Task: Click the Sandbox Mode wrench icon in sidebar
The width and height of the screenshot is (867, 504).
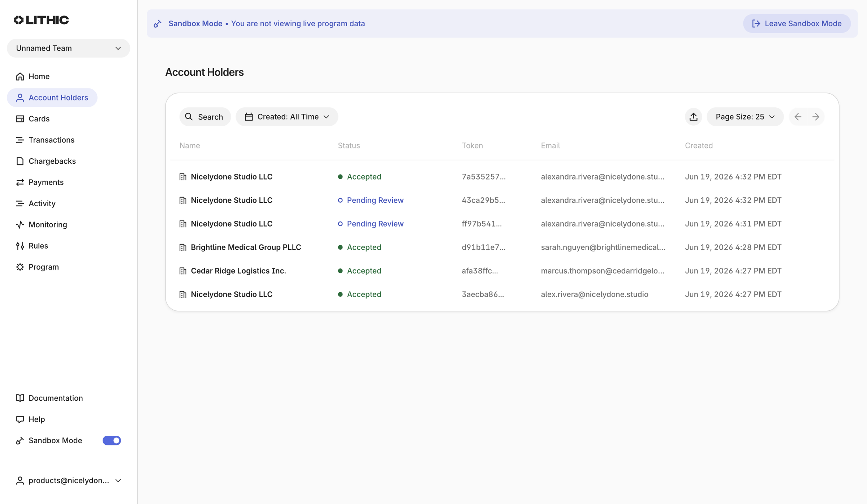Action: click(20, 440)
